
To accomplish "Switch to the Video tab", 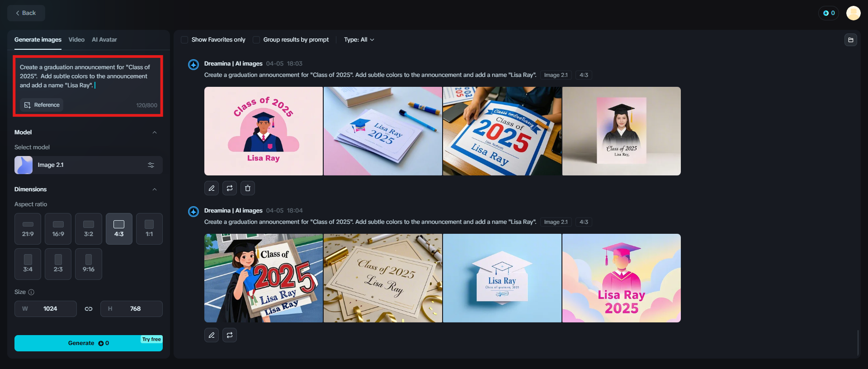I will tap(76, 40).
